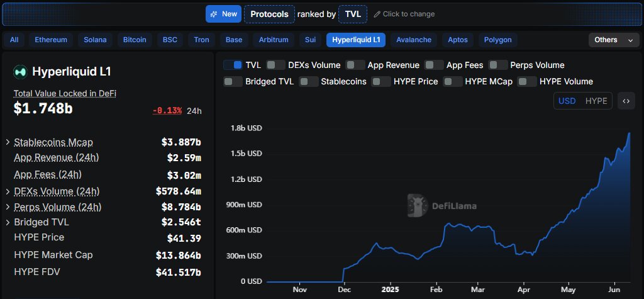Click the $578.64m DEXs volume value
Screen dimensions: 644x299
(x=178, y=191)
